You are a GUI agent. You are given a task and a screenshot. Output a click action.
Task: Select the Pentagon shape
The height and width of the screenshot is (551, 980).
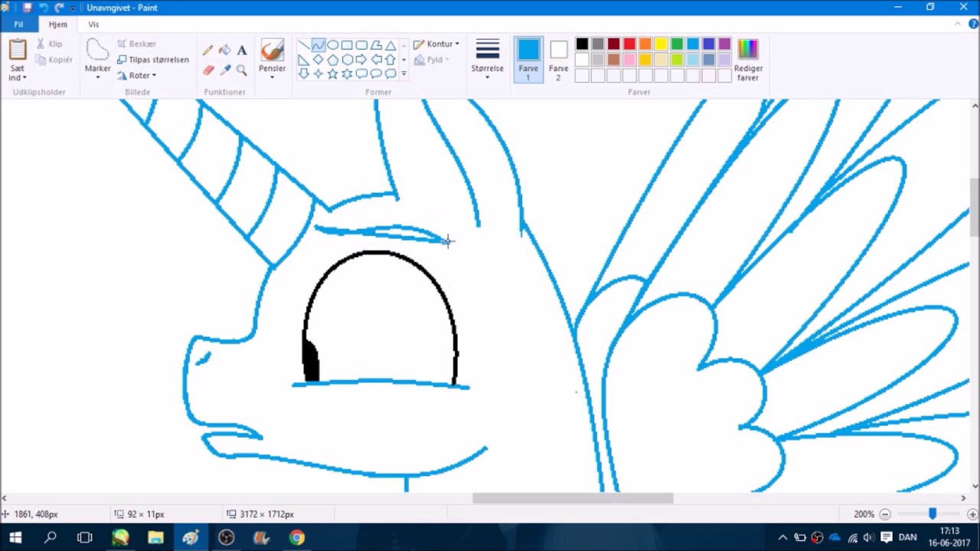332,60
